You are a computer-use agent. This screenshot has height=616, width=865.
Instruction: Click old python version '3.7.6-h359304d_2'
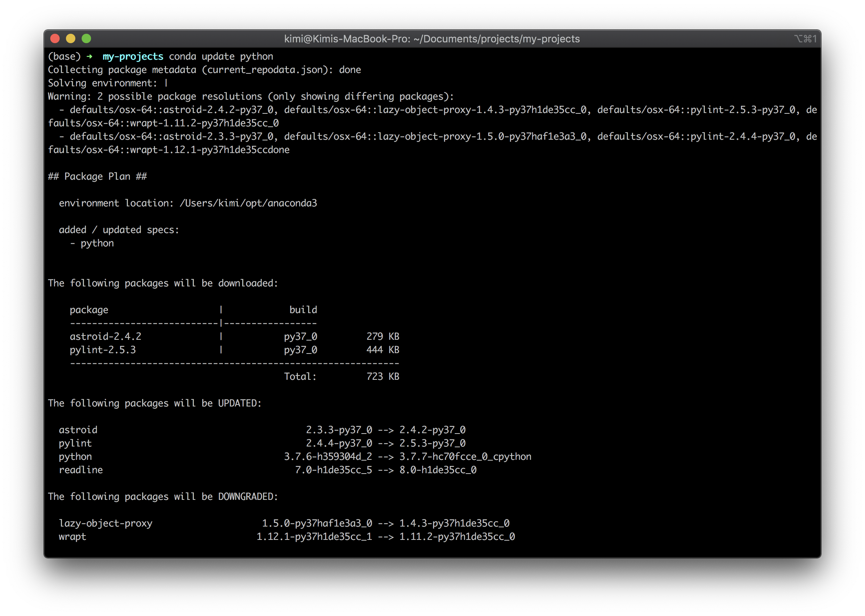coord(328,457)
